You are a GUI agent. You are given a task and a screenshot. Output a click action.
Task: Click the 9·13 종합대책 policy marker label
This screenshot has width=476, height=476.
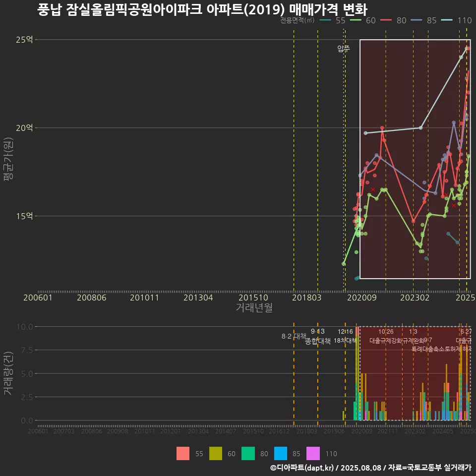317,336
